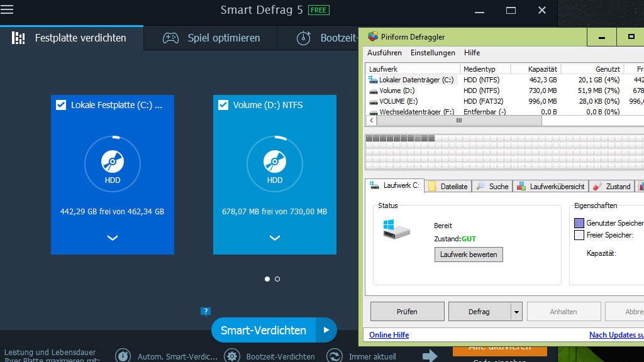The image size is (644, 362).
Task: Click the Laufwerk column header
Action: [x=413, y=69]
